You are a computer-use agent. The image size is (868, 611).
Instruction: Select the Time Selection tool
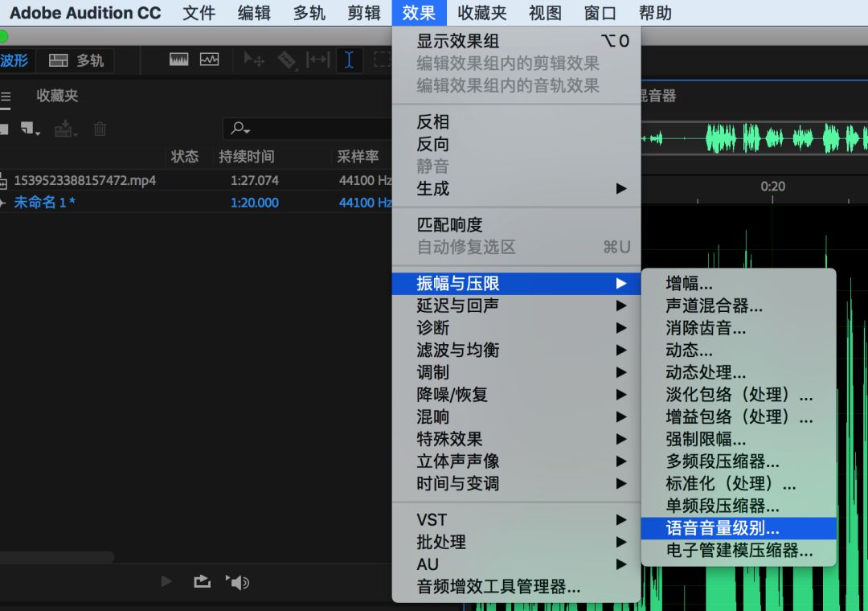[x=350, y=60]
